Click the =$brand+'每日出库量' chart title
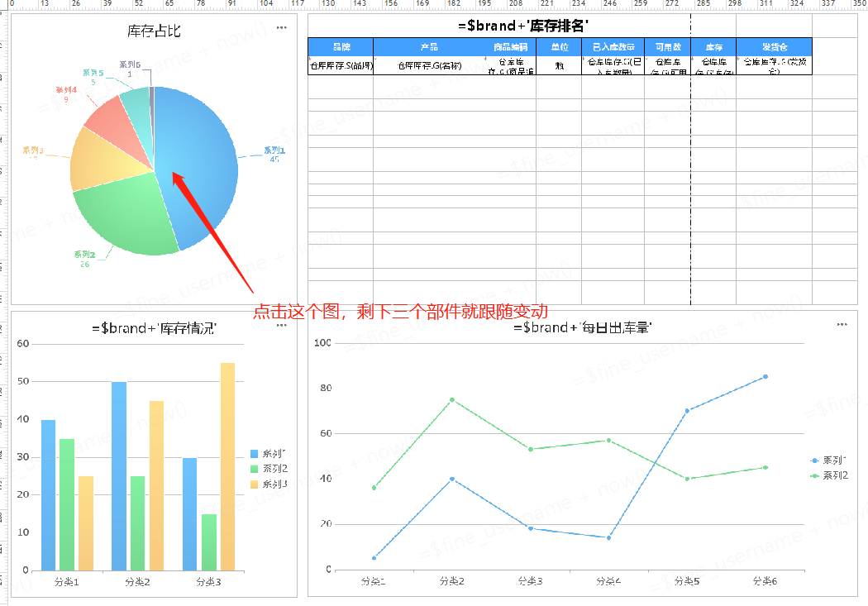 point(582,327)
